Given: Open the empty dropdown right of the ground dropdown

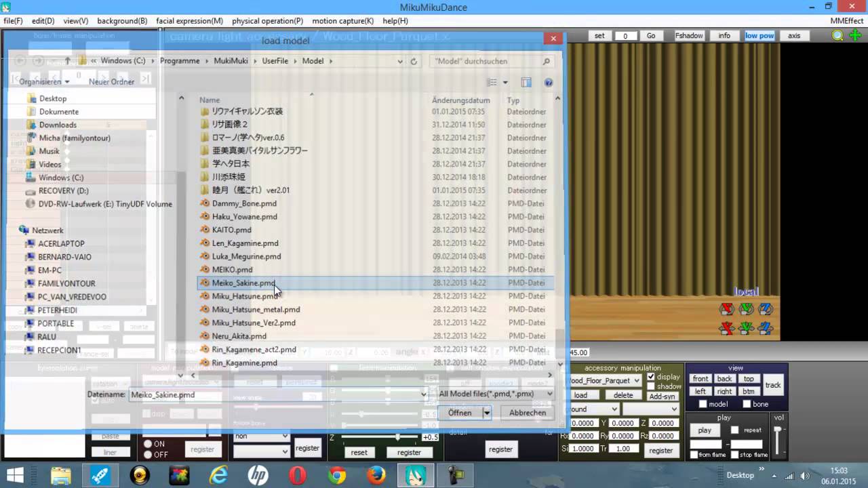Looking at the screenshot, I should coord(651,409).
